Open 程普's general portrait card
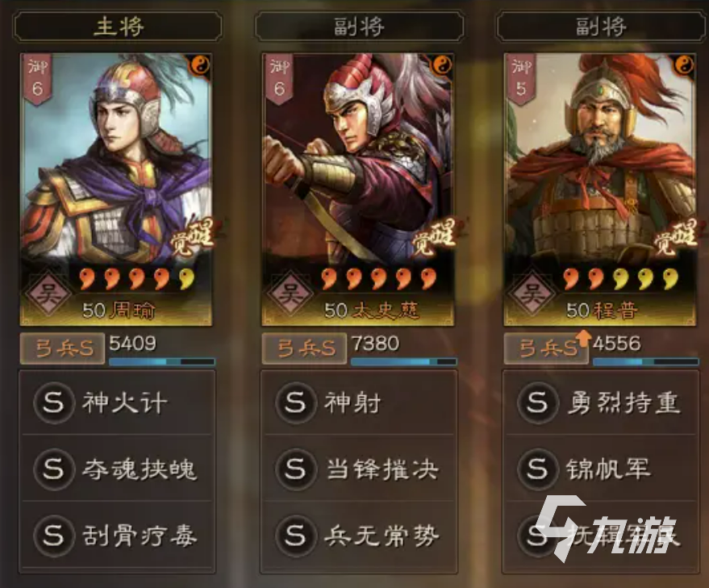709x588 pixels. [x=600, y=189]
